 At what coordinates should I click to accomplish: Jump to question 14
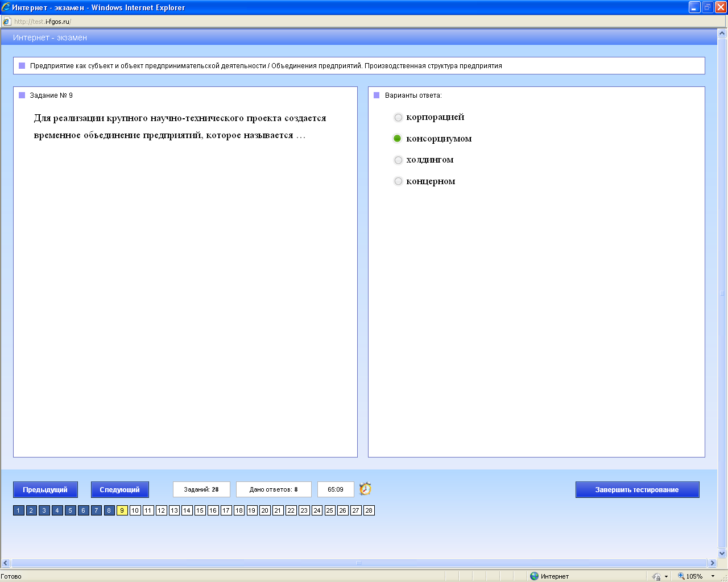[x=187, y=510]
